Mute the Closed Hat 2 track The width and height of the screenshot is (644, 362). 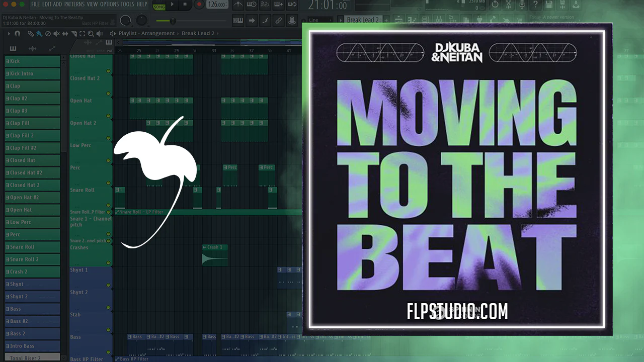pos(108,94)
